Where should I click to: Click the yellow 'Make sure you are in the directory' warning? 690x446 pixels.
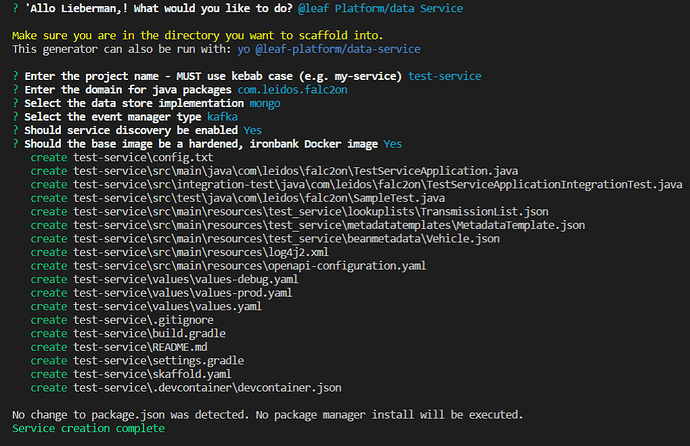[x=197, y=35]
